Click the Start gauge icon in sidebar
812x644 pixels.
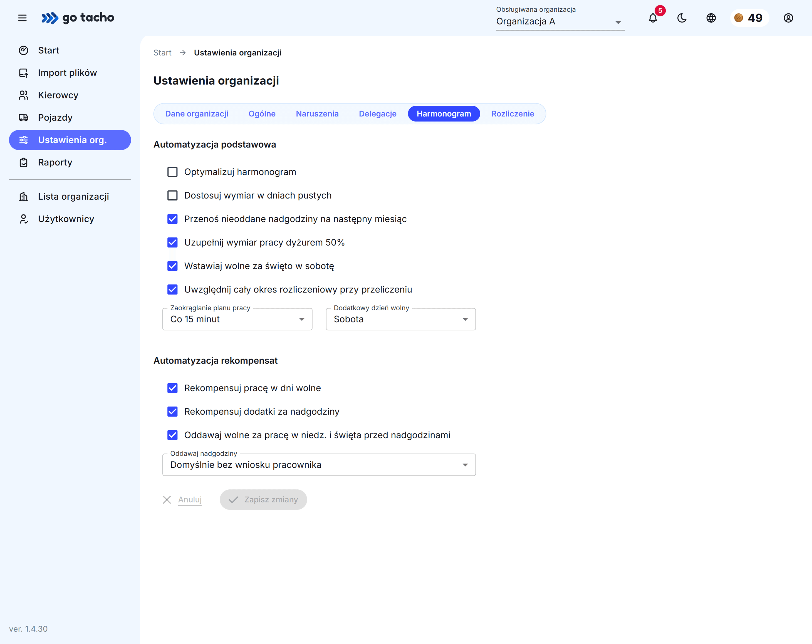pyautogui.click(x=23, y=50)
